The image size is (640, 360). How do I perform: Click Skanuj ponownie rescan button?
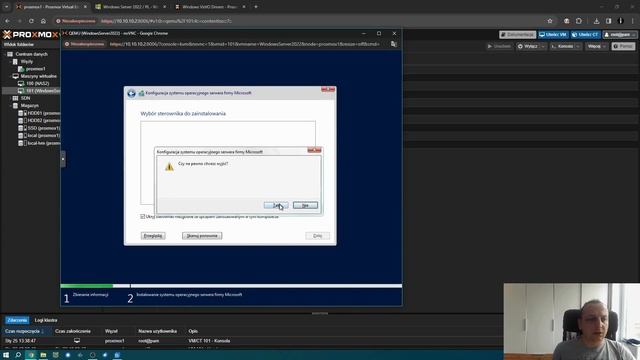click(x=202, y=236)
